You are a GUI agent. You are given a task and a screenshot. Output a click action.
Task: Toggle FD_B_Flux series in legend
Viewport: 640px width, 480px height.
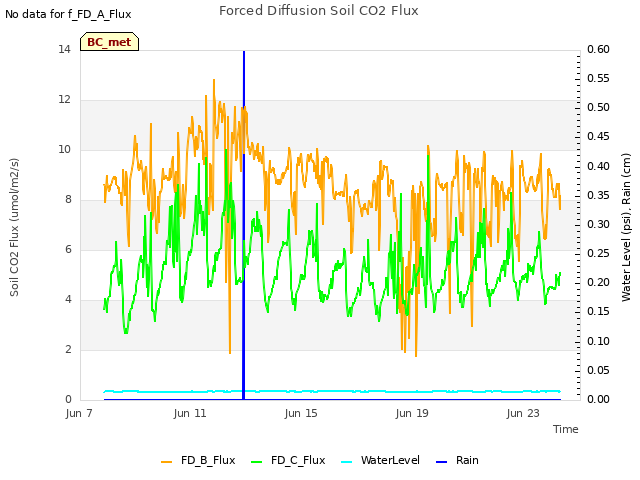pos(198,460)
